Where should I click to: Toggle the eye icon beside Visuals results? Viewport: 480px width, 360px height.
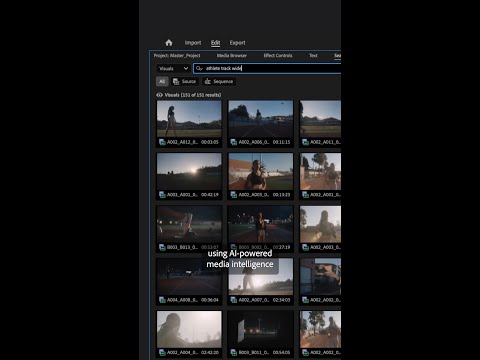pos(159,95)
